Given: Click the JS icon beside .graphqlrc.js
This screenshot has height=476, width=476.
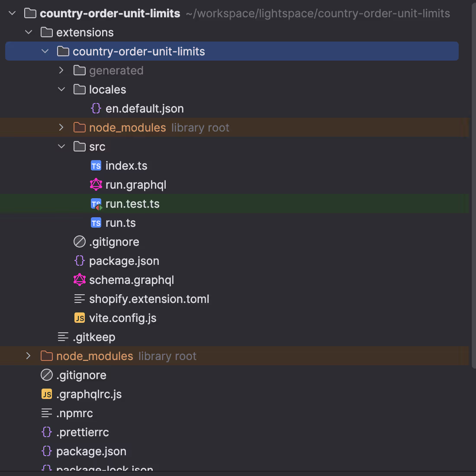Looking at the screenshot, I should (47, 394).
